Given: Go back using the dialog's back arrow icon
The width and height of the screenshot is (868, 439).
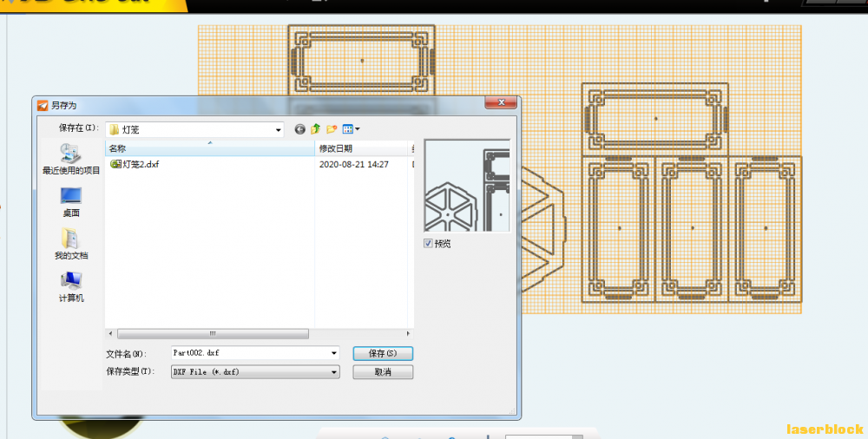Looking at the screenshot, I should point(299,129).
